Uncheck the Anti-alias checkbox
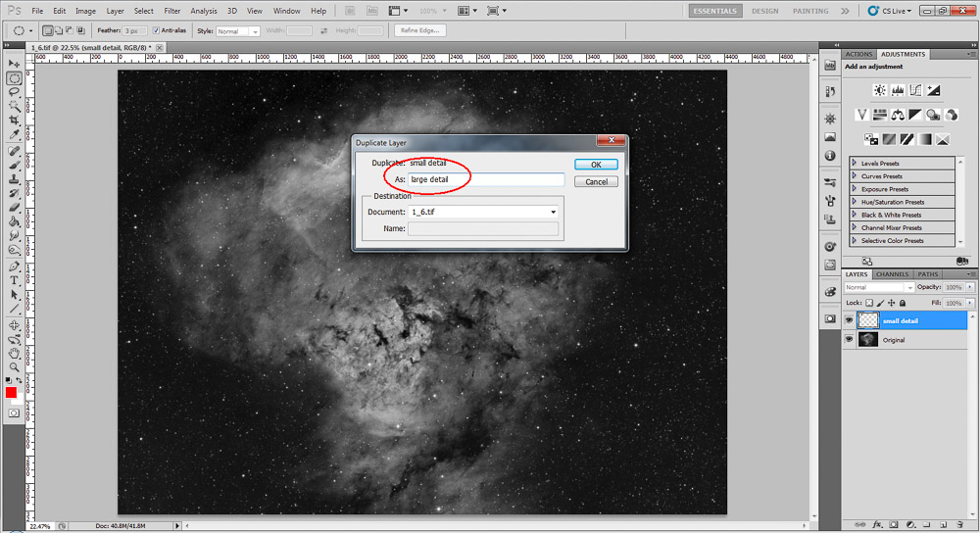This screenshot has width=980, height=533. (x=156, y=30)
